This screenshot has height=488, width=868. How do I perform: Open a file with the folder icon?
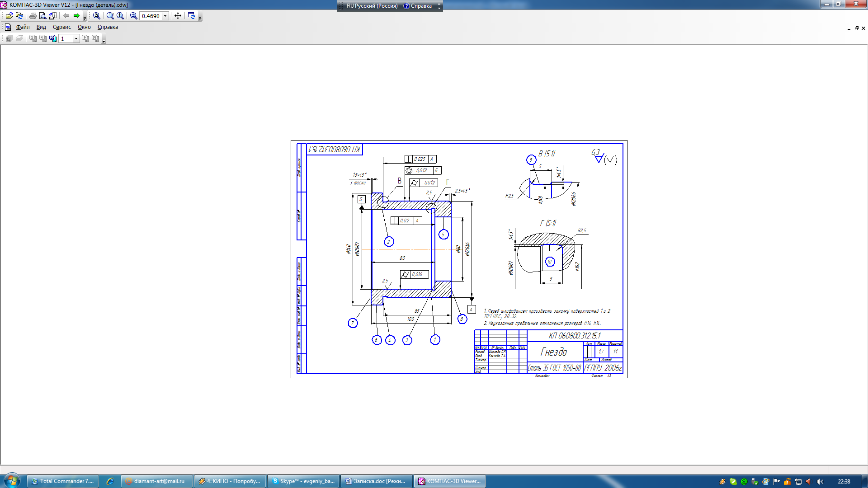pos(9,16)
